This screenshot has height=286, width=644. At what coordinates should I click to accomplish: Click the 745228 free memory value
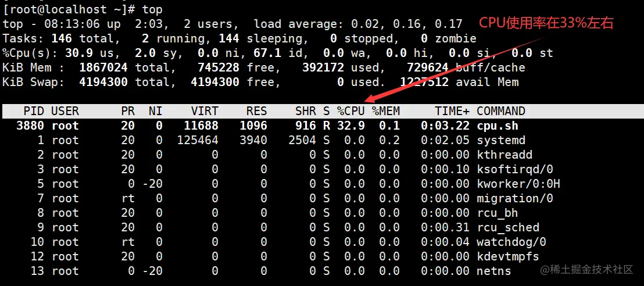coord(219,67)
